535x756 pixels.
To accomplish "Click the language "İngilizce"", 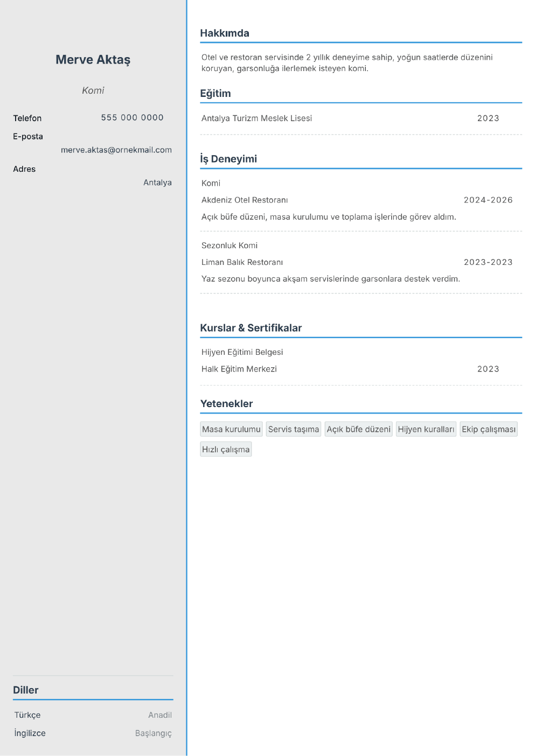I will click(x=30, y=733).
